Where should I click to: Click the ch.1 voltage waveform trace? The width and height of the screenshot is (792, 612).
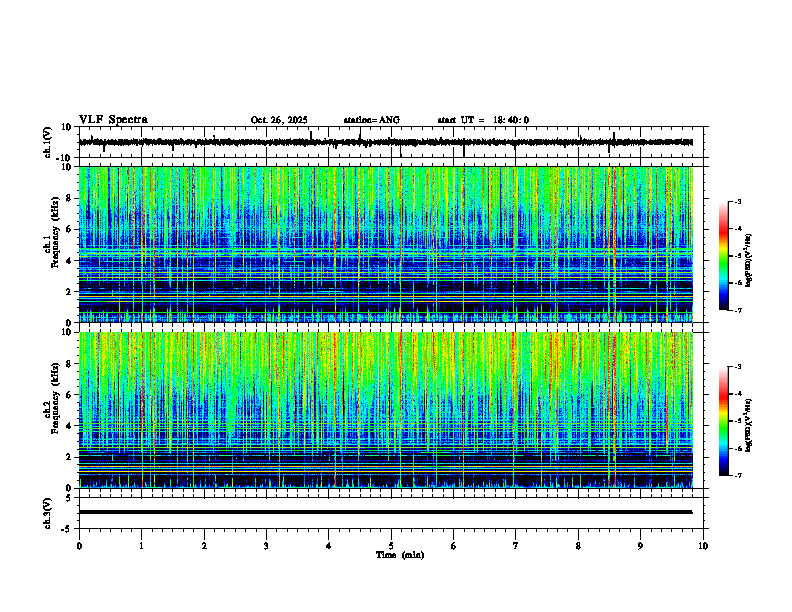(x=385, y=142)
